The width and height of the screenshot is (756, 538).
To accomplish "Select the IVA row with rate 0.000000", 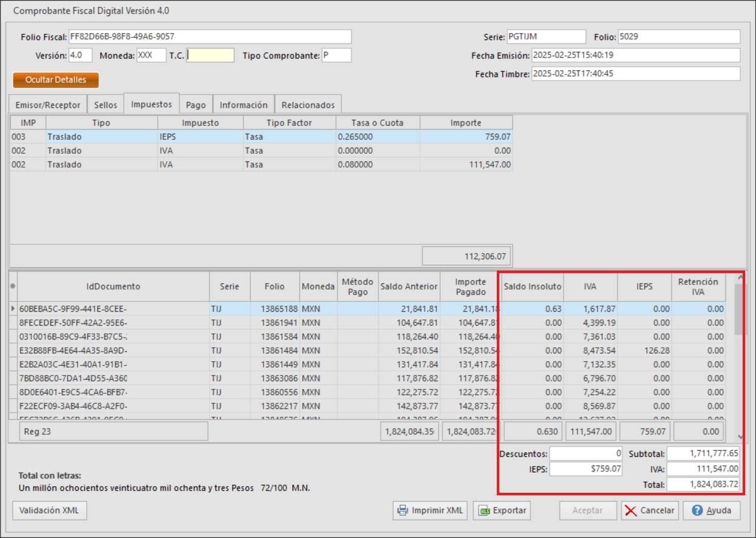I will pyautogui.click(x=261, y=151).
